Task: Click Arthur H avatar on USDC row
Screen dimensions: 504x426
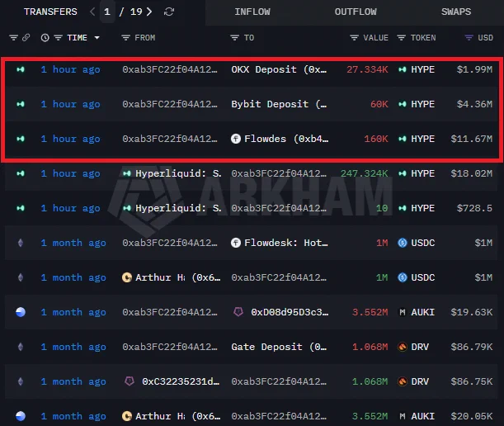Action: pos(127,277)
